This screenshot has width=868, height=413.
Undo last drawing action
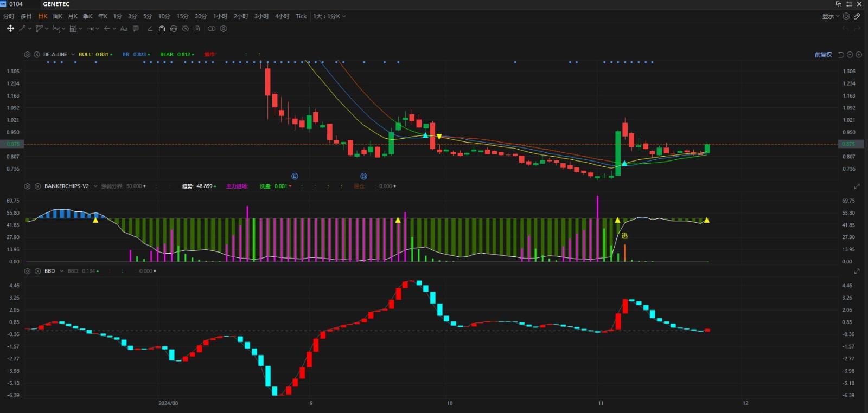(x=845, y=29)
